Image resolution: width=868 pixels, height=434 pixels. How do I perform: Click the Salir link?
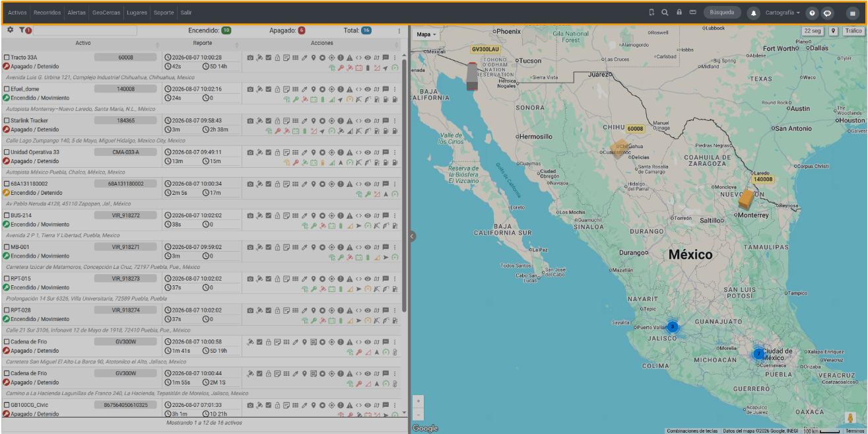(186, 13)
